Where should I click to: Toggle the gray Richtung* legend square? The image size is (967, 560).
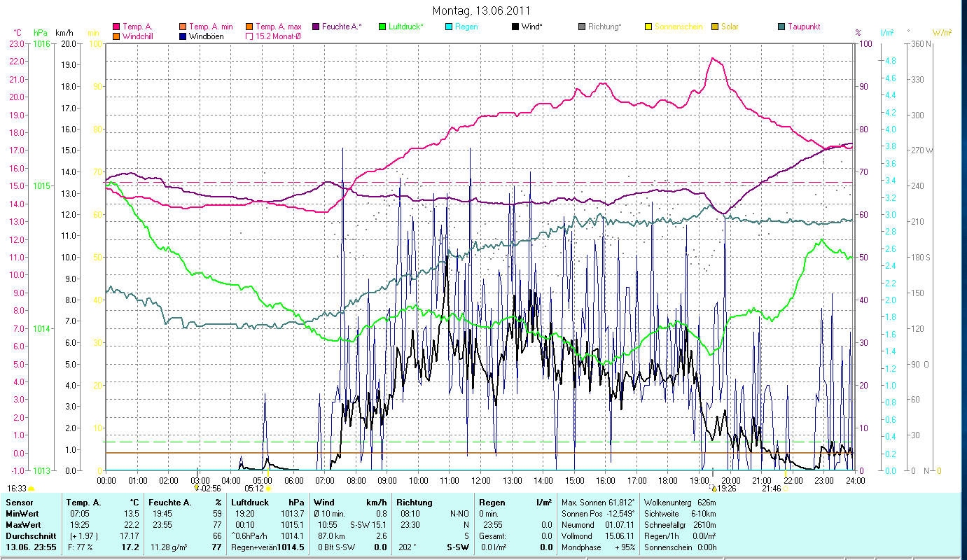pyautogui.click(x=582, y=27)
